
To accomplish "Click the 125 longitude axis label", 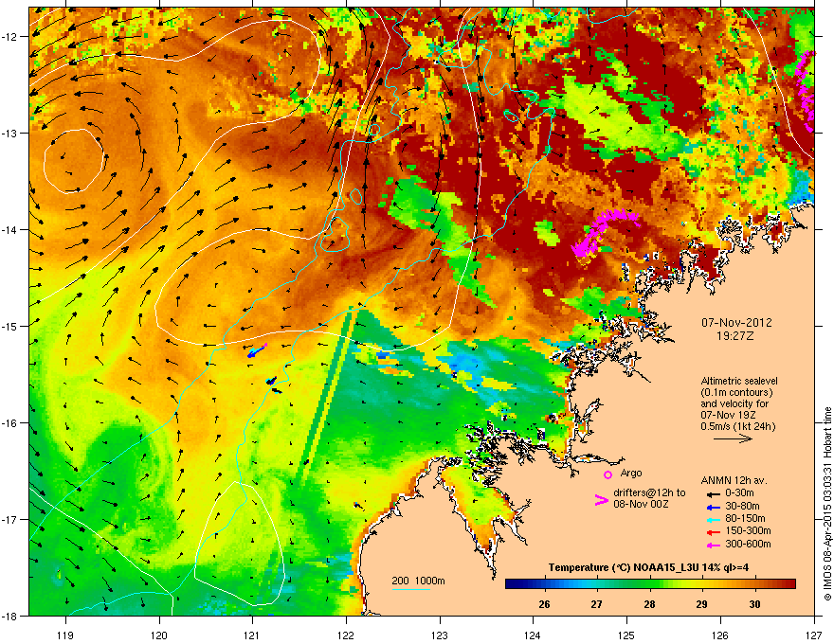I will [x=626, y=635].
